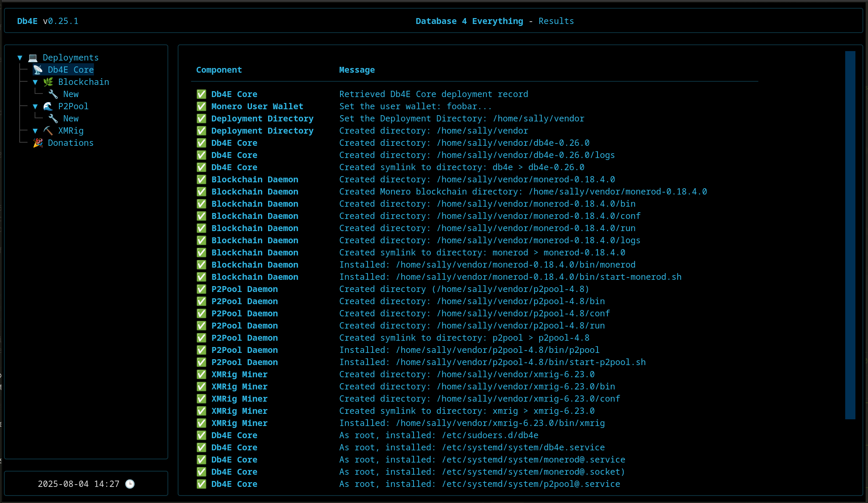The image size is (868, 503).
Task: Click the Db4E v0.25.1 version label
Action: point(48,21)
